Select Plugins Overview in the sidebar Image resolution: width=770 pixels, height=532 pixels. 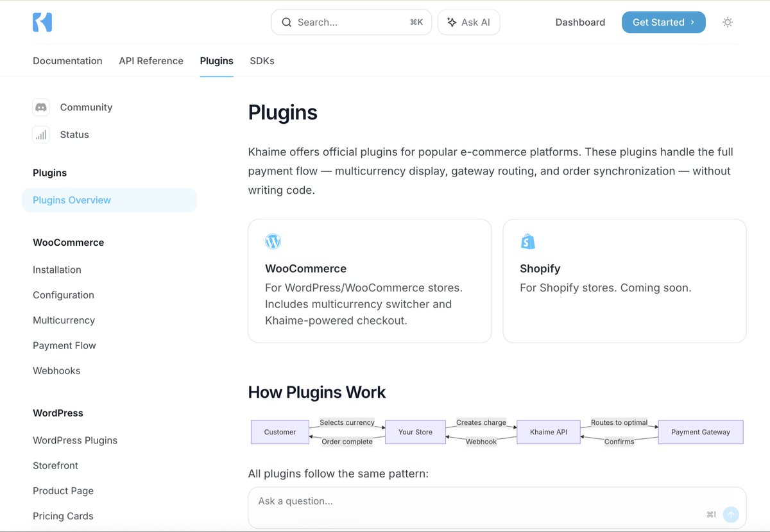pos(109,200)
